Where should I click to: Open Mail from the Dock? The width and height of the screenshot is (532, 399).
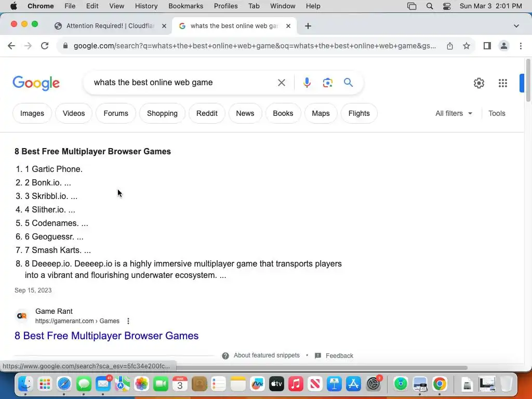coord(103,384)
